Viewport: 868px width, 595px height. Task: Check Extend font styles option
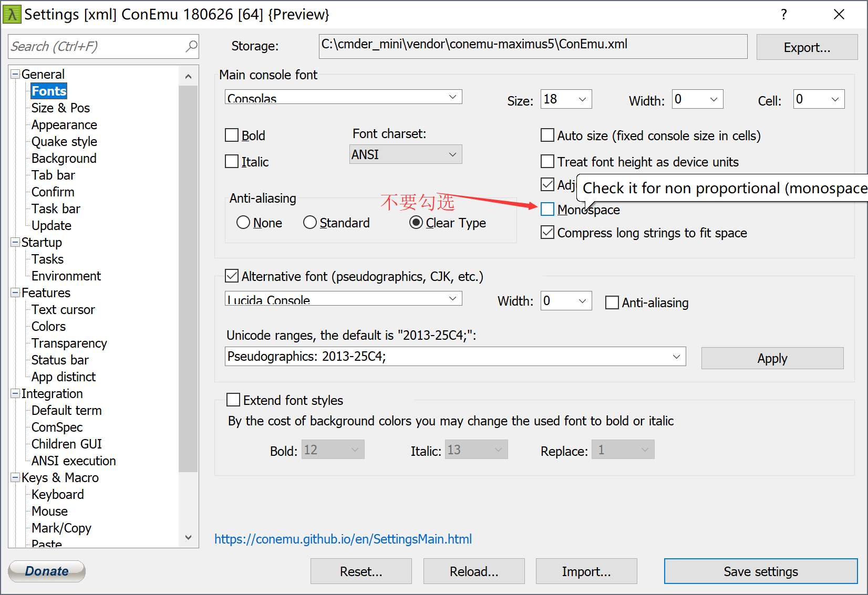tap(233, 400)
